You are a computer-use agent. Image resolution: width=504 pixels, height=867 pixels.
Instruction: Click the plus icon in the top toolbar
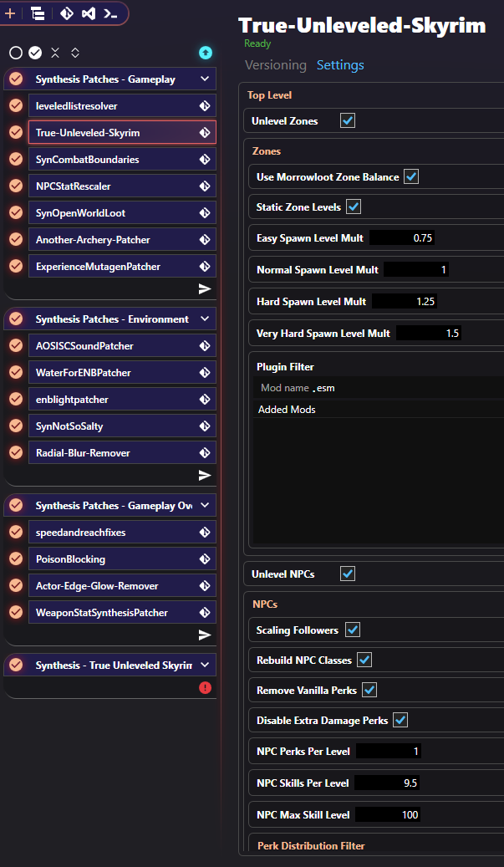[x=10, y=14]
